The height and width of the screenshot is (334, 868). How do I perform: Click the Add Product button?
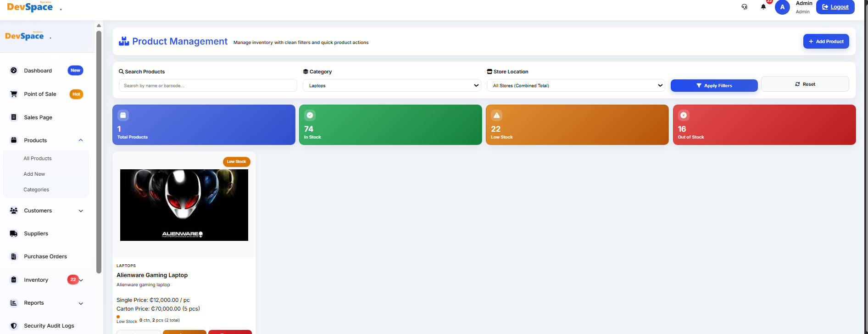826,41
